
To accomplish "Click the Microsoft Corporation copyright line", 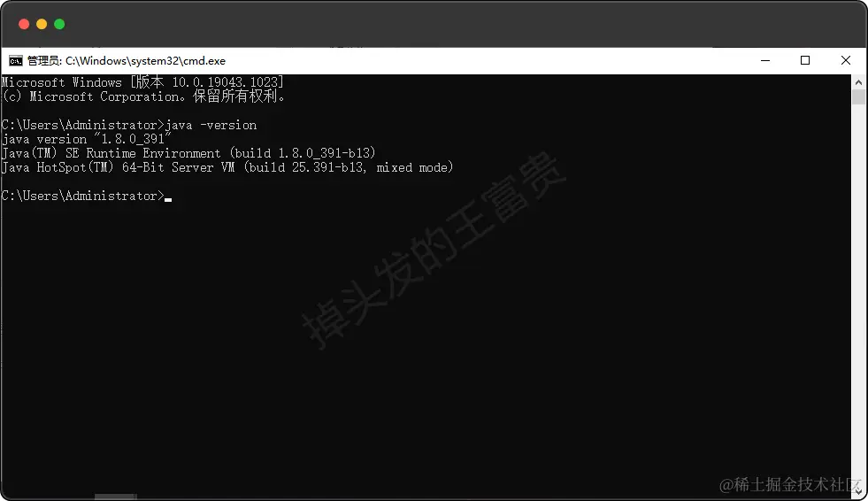I will pos(143,96).
